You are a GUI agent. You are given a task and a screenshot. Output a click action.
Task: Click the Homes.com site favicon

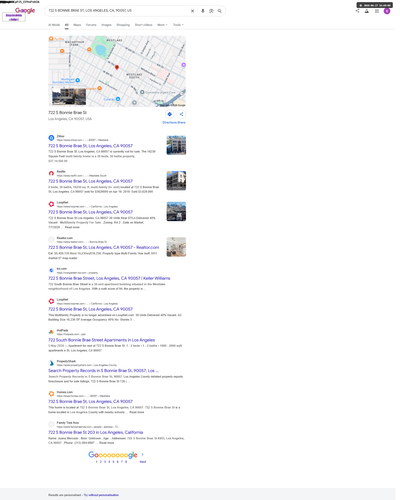[x=51, y=394]
